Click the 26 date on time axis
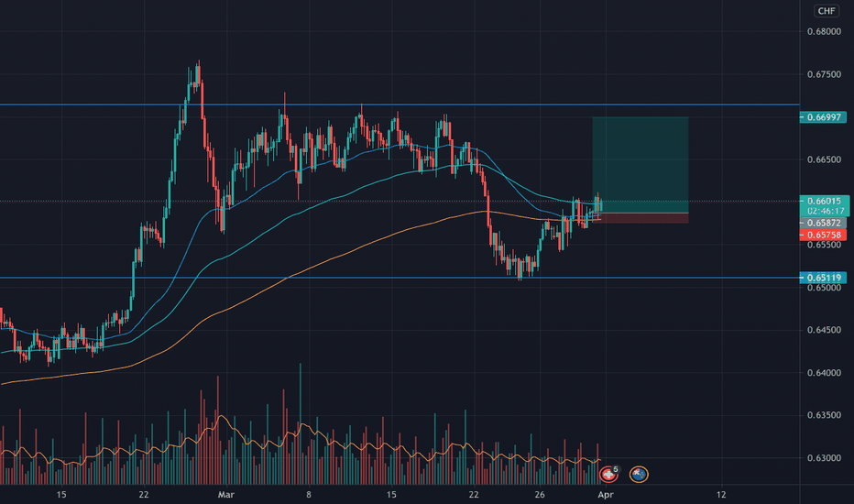 (x=540, y=495)
